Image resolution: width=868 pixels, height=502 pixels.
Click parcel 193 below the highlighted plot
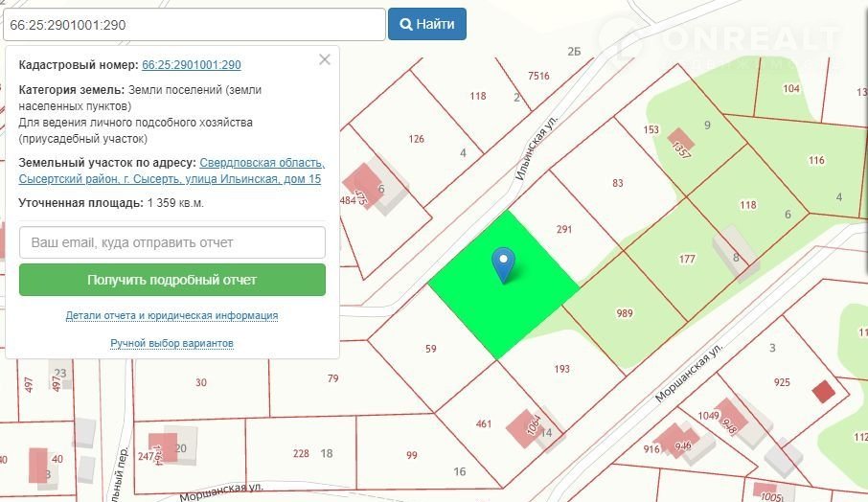pos(561,369)
